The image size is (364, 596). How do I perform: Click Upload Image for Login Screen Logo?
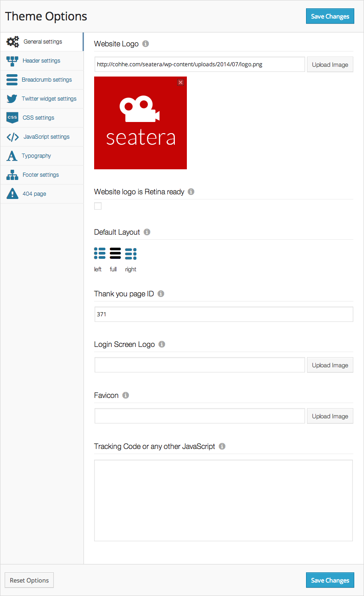click(x=330, y=365)
